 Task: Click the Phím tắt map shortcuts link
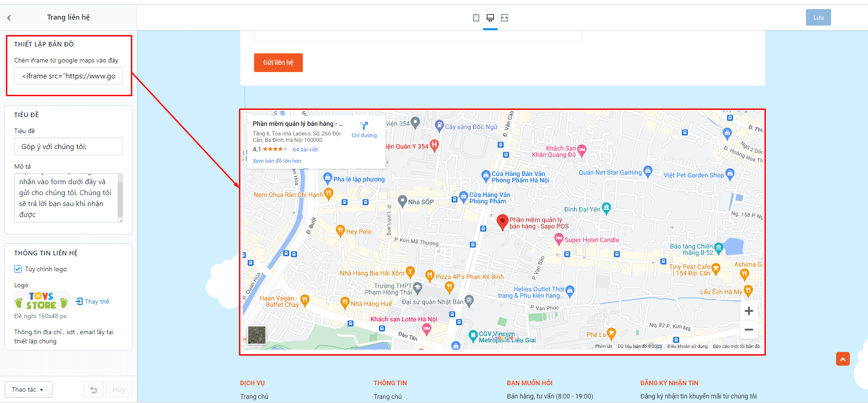pyautogui.click(x=603, y=346)
